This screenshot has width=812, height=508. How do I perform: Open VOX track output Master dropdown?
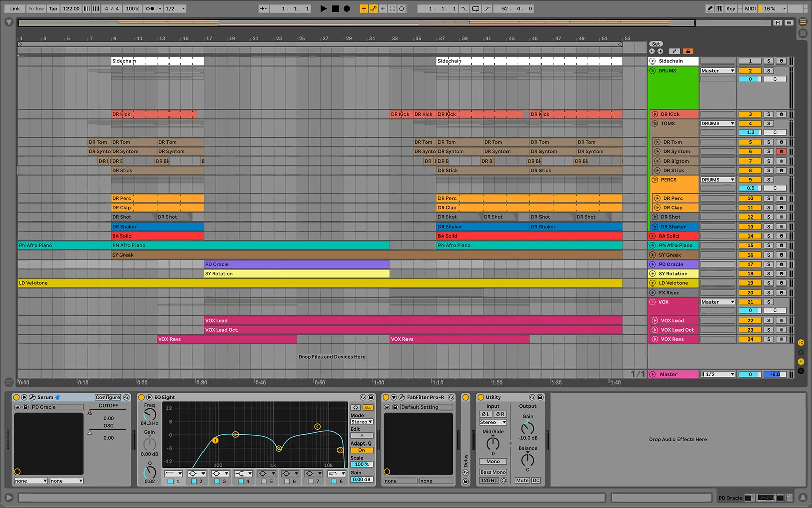tap(718, 302)
